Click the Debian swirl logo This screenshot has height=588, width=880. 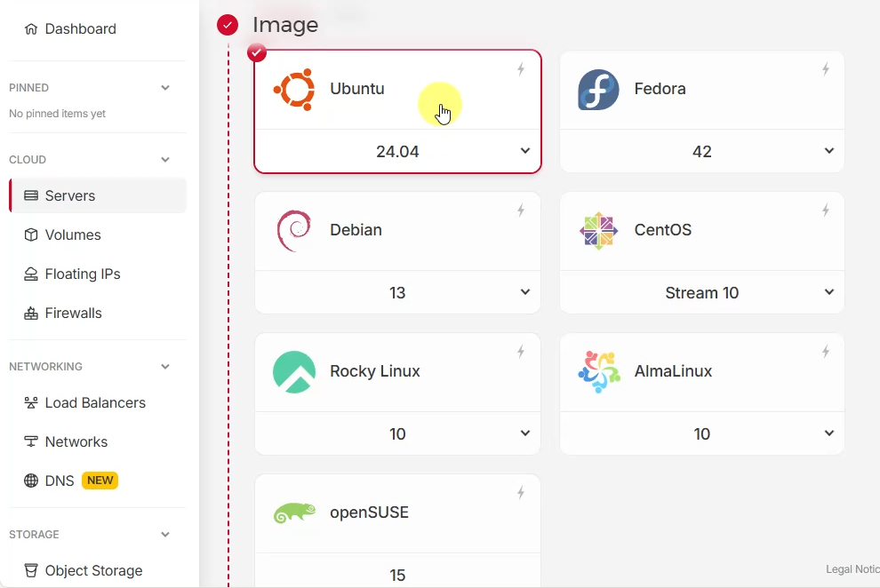point(294,230)
